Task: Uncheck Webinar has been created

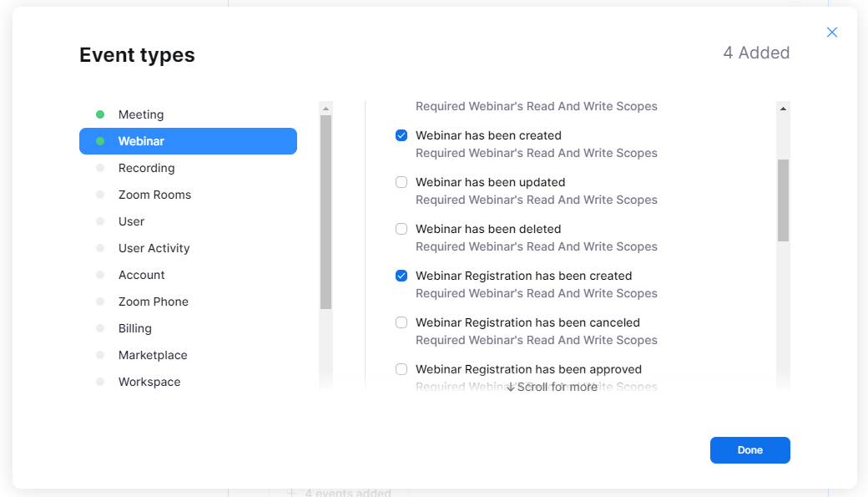Action: [401, 135]
